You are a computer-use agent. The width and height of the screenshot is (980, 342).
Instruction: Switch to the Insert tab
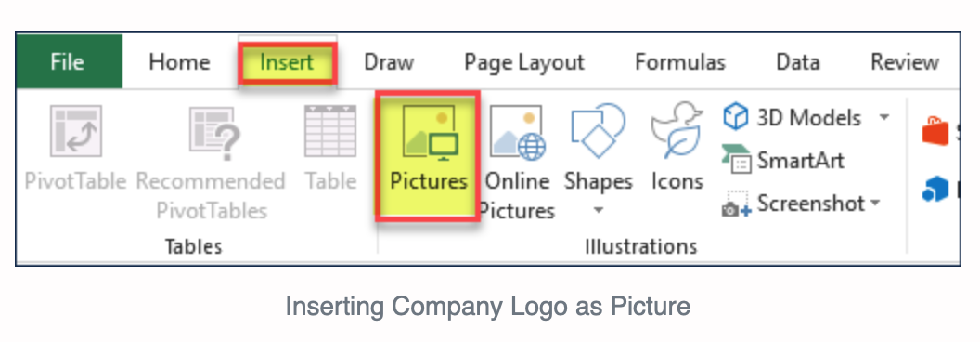click(x=287, y=62)
